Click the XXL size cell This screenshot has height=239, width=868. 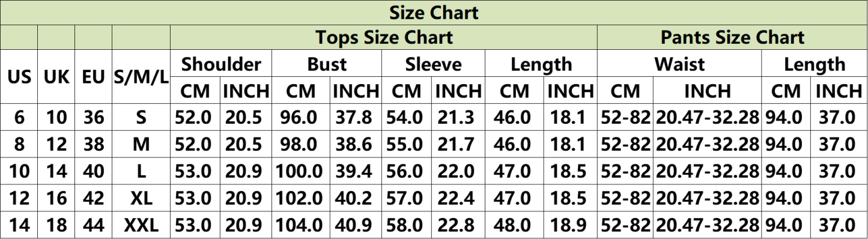[141, 225]
